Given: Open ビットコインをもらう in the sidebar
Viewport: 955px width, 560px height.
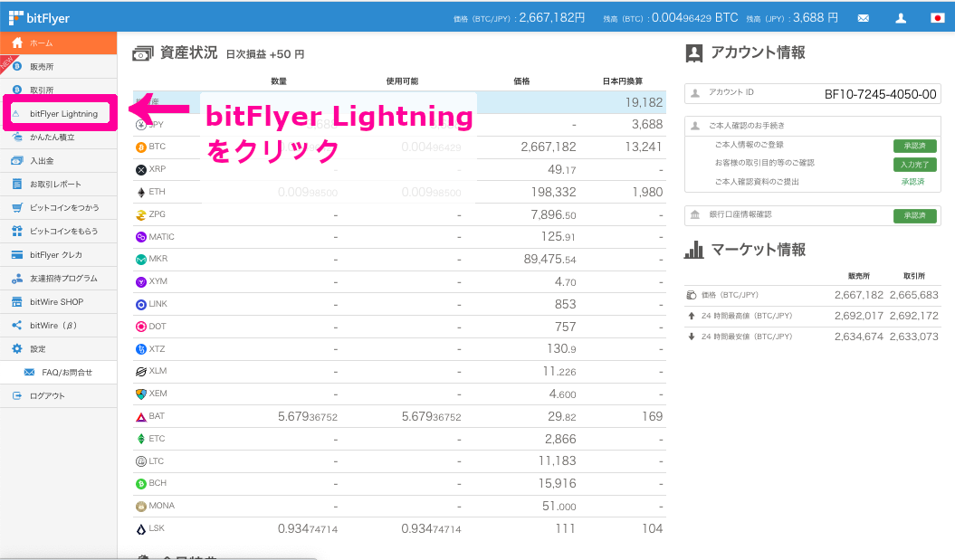Looking at the screenshot, I should [x=59, y=232].
